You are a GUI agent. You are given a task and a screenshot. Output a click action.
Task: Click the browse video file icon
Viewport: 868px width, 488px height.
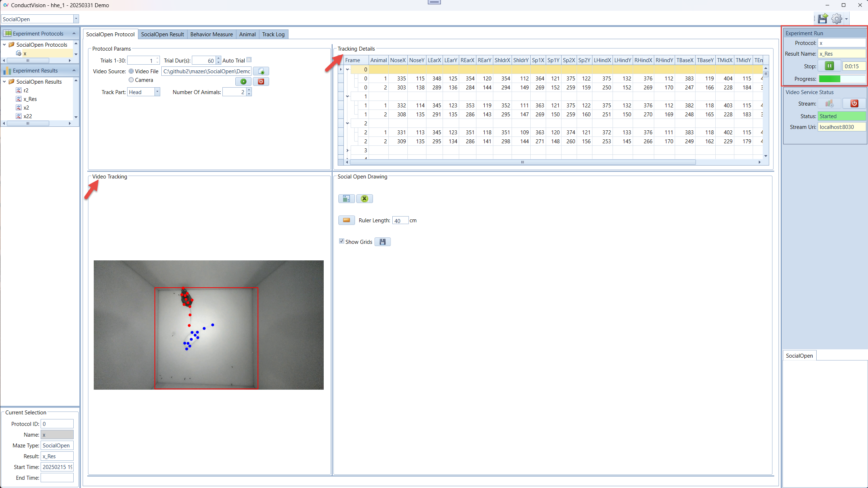261,71
